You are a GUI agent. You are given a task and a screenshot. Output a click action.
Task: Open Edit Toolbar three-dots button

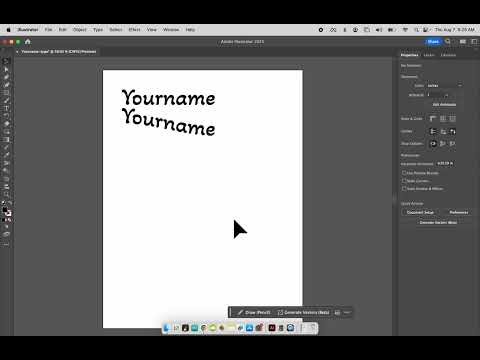pyautogui.click(x=6, y=245)
